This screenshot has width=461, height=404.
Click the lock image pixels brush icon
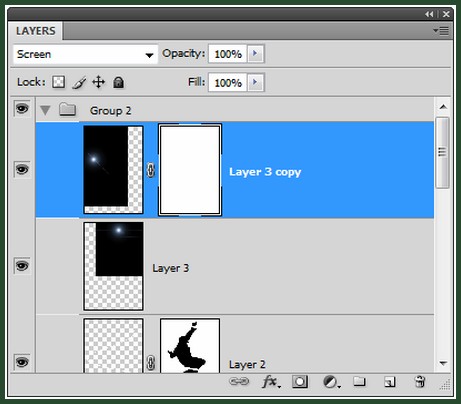(79, 82)
